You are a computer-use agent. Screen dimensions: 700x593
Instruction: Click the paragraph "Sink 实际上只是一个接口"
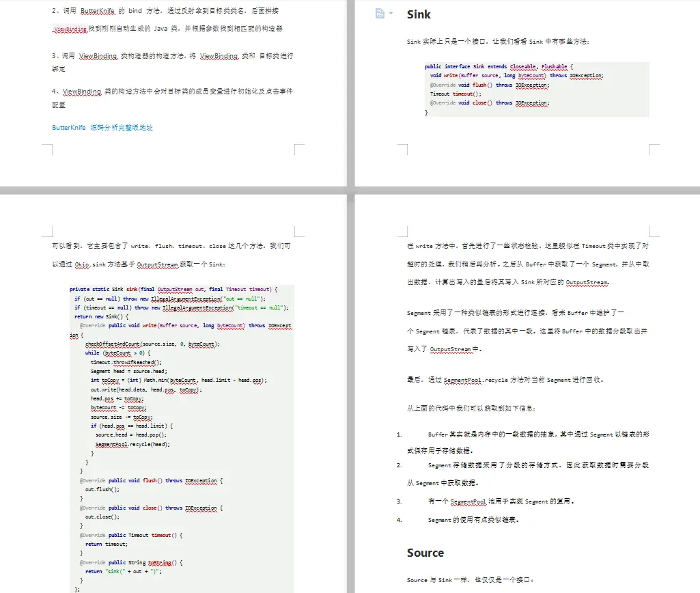pos(498,42)
